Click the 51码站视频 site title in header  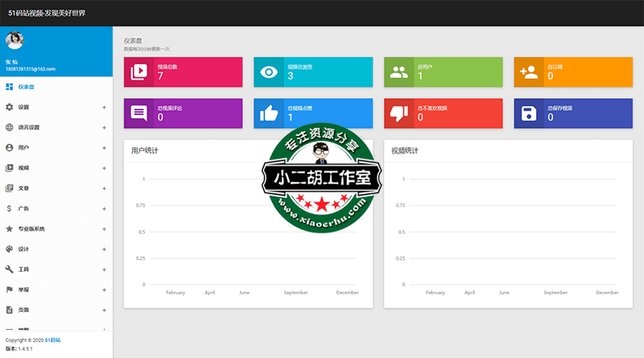47,14
